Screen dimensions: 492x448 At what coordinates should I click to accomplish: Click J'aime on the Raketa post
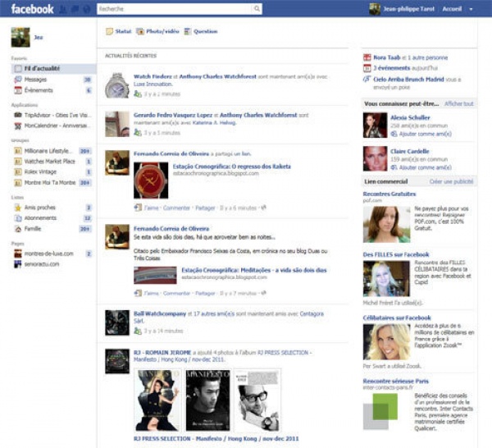pos(151,208)
